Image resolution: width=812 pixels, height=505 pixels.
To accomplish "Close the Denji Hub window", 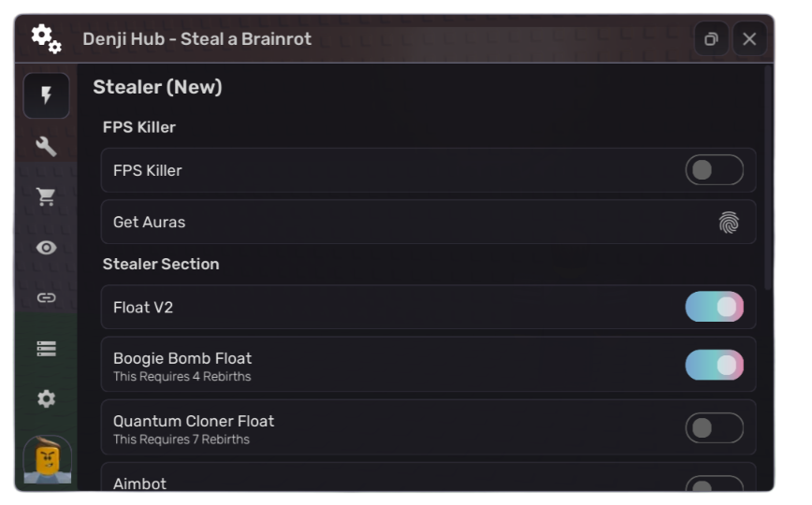I will click(x=749, y=39).
